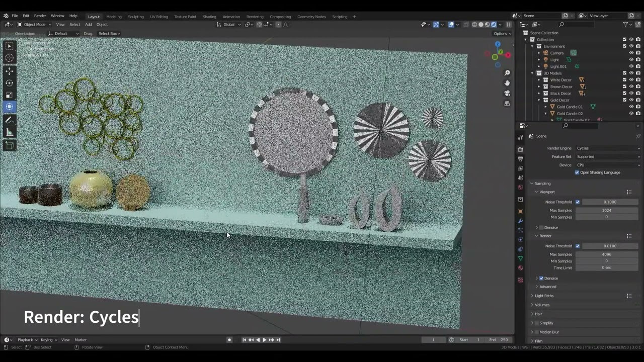Click the End frame field

(499, 340)
